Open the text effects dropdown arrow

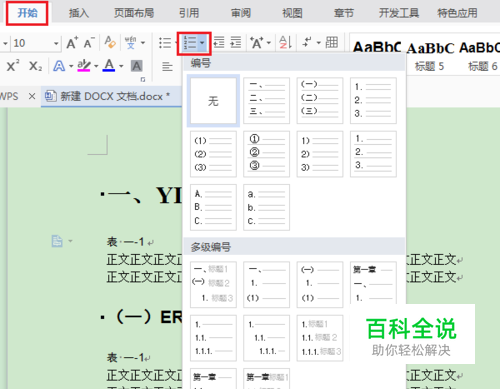point(71,66)
